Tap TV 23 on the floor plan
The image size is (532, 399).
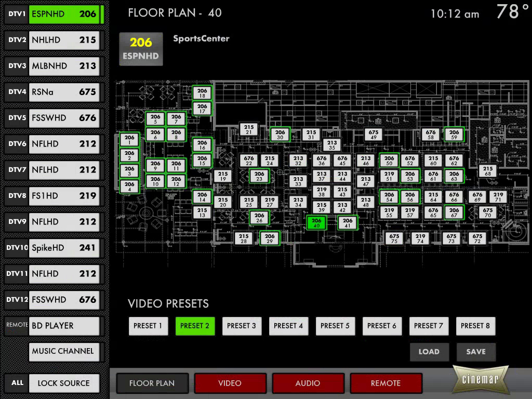point(259,176)
